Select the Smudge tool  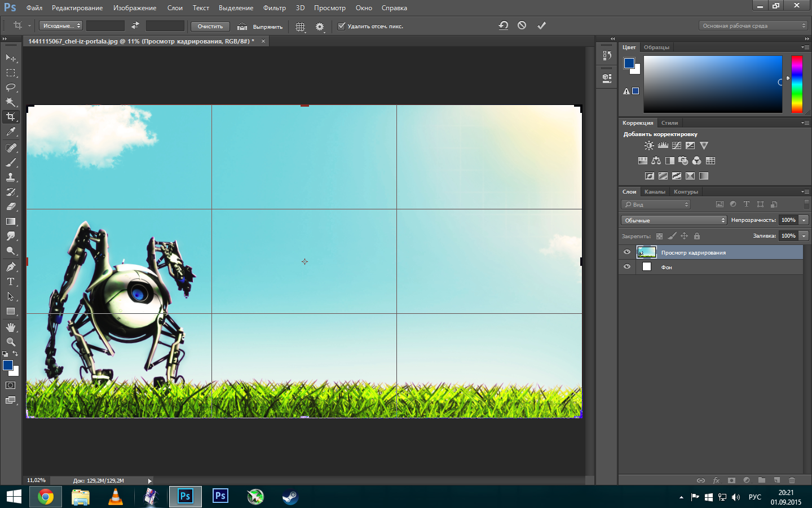(x=11, y=236)
